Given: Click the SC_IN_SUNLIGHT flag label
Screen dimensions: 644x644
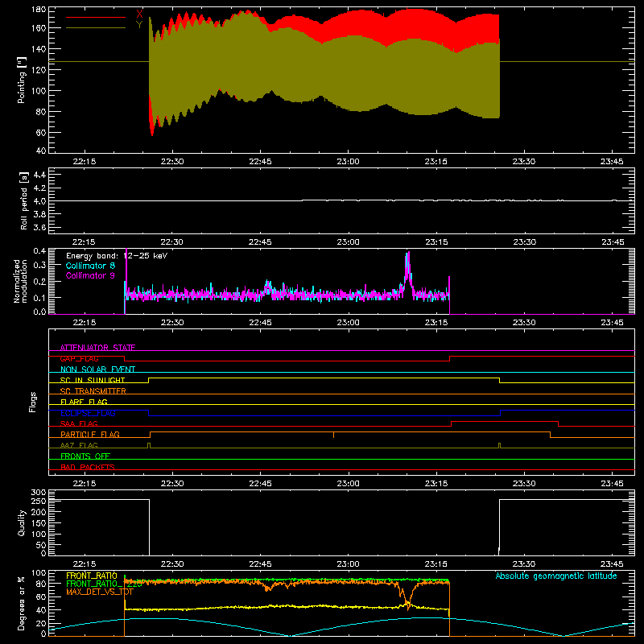Looking at the screenshot, I should 93,380.
